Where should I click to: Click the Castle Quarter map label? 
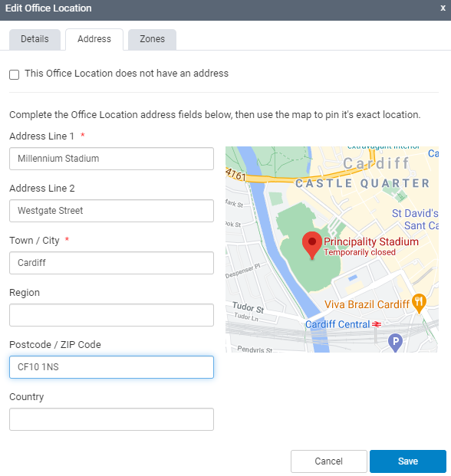click(362, 183)
